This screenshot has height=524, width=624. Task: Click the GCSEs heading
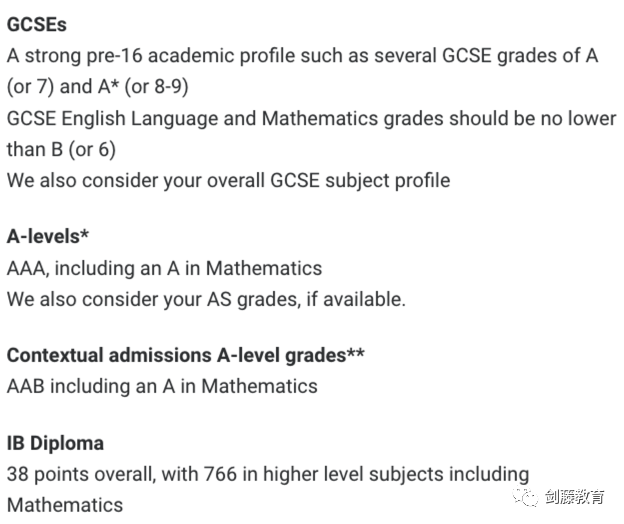click(x=37, y=25)
